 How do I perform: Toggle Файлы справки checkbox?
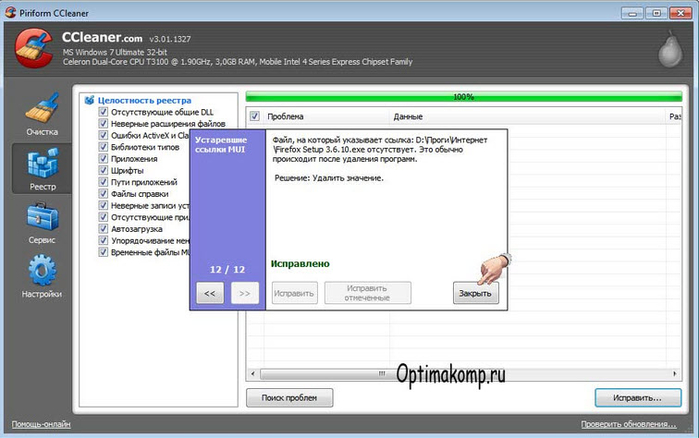(103, 194)
